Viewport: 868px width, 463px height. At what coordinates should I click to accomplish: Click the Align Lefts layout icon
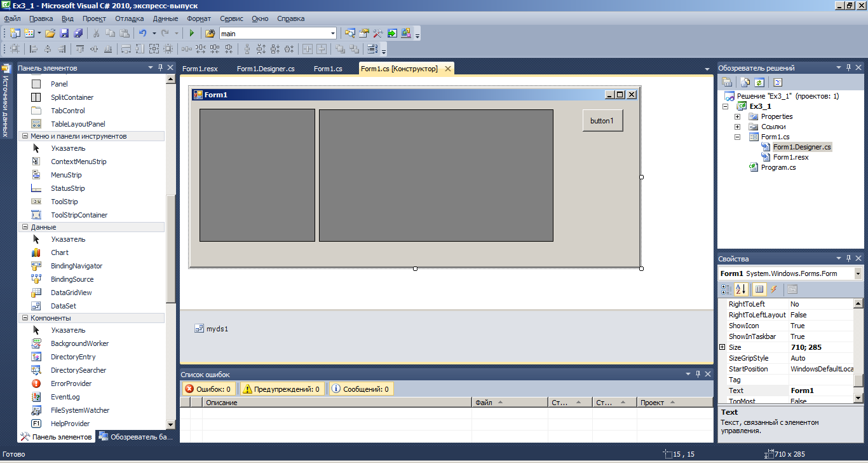(x=33, y=49)
